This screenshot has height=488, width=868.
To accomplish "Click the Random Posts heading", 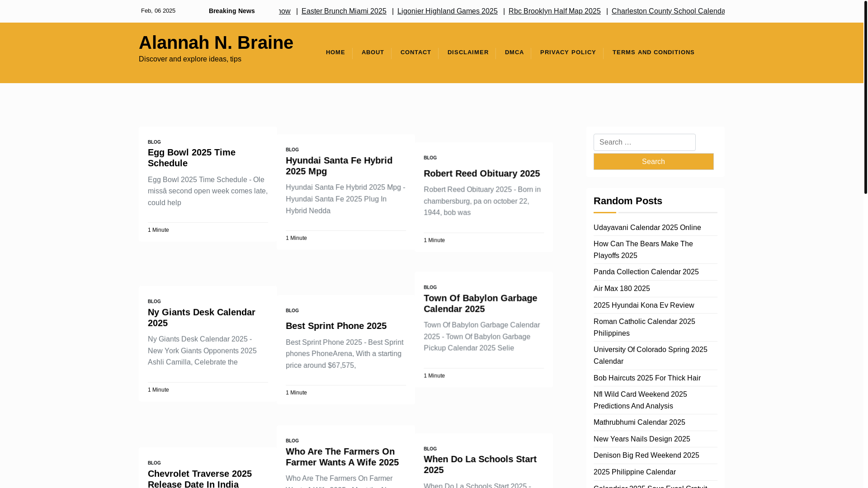I will tap(627, 201).
